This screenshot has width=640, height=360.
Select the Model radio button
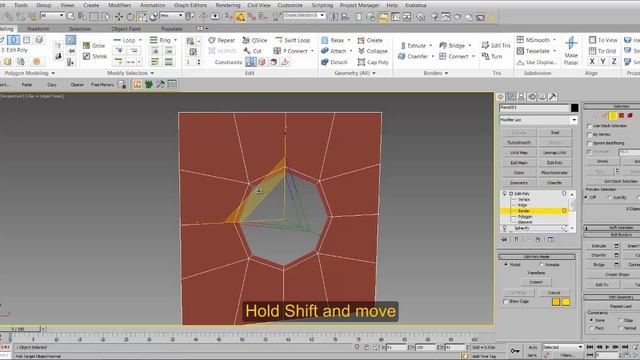(506, 265)
